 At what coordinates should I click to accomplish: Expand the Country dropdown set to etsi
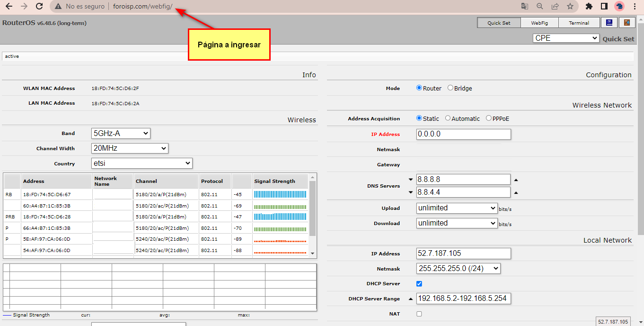(142, 163)
